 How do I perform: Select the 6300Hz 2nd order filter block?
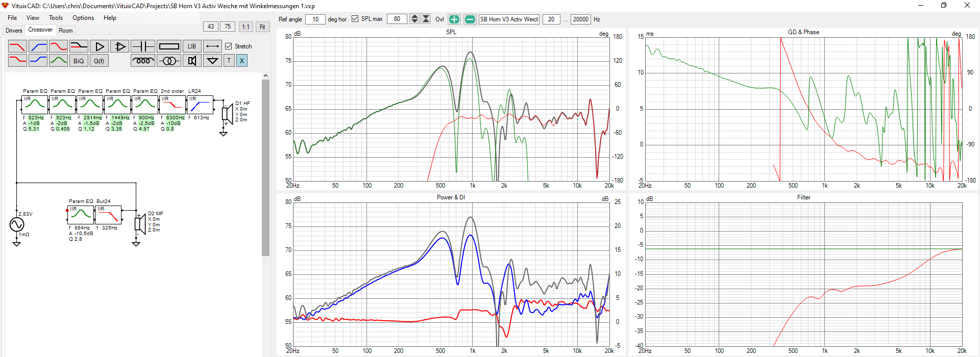tap(173, 105)
